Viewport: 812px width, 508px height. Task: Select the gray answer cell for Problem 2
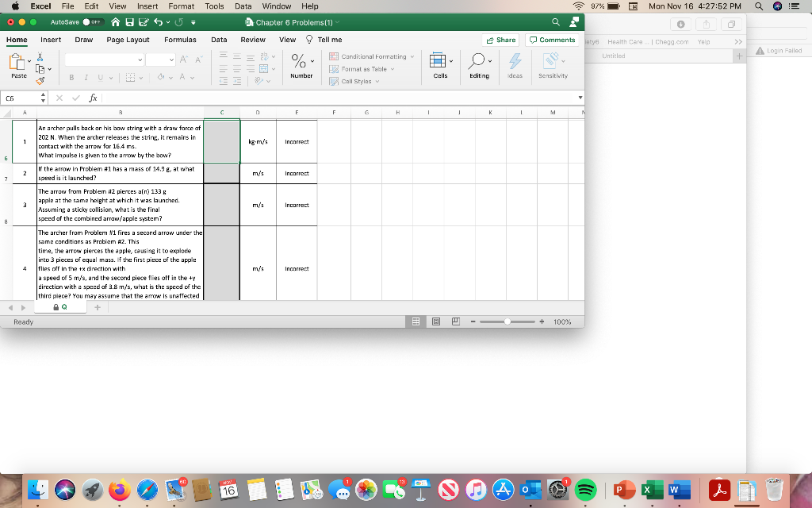pyautogui.click(x=222, y=174)
